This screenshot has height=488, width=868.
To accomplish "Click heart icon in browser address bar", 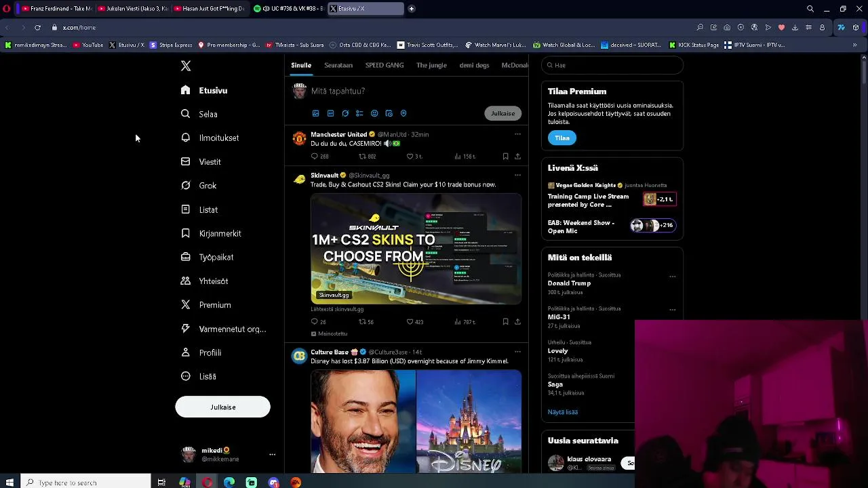I will 781,28.
